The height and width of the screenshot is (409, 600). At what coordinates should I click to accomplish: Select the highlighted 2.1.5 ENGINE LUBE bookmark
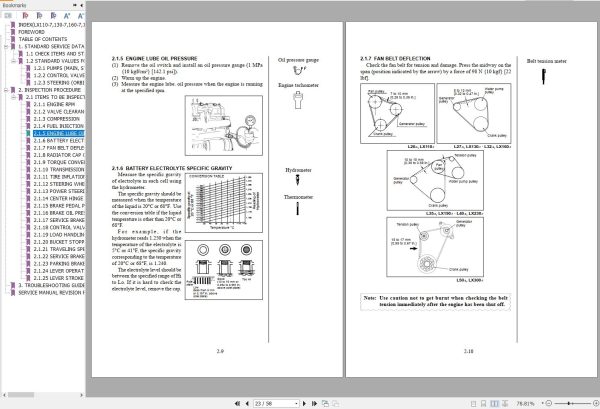(59, 134)
